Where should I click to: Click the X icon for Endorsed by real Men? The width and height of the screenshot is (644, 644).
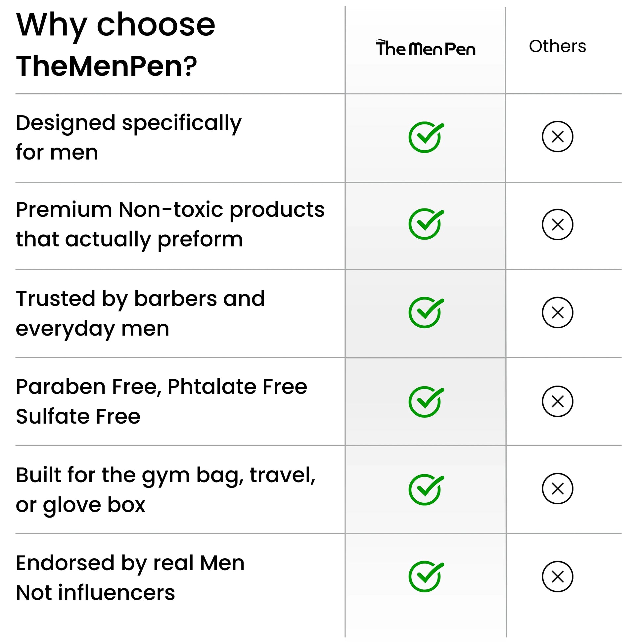[557, 576]
